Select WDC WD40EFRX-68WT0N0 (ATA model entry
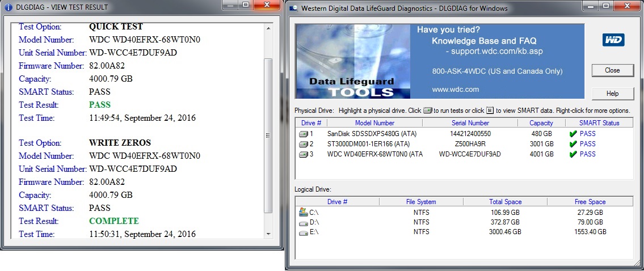The image size is (644, 271). 375,154
